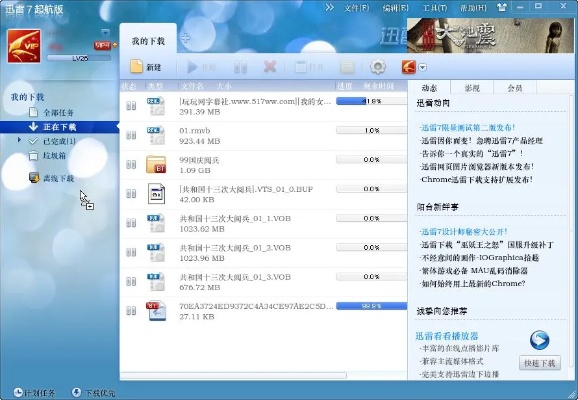Click the BT torrent icon of 70EA3724 task

[x=156, y=310]
